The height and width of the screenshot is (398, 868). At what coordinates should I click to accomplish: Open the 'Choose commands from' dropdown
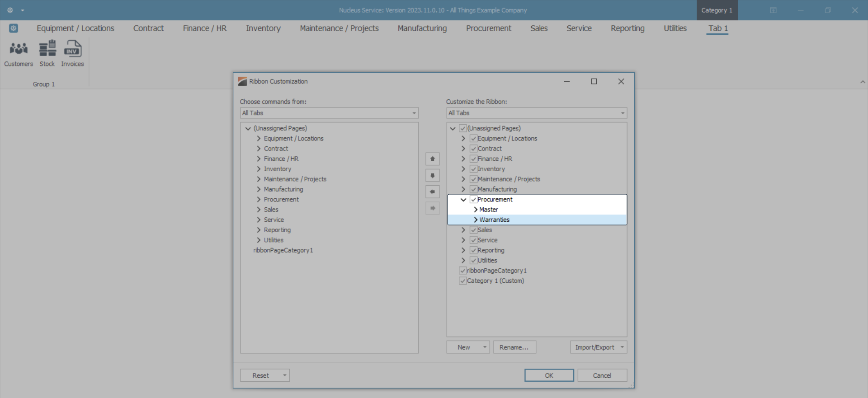[329, 113]
